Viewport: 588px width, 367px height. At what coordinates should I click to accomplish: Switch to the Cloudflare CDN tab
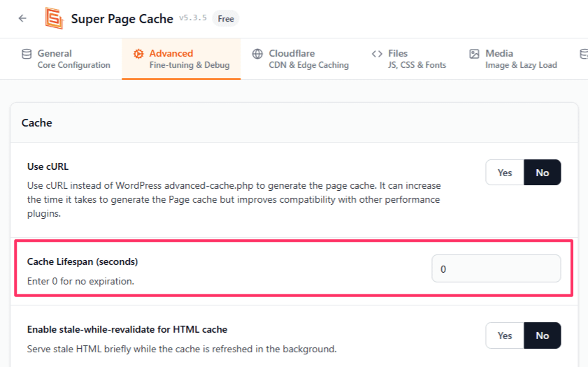[301, 59]
